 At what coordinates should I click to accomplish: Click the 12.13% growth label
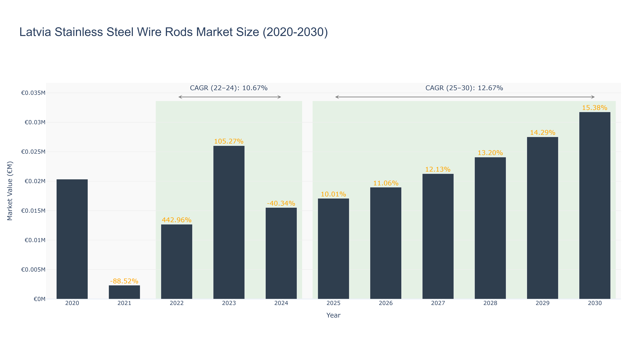(438, 170)
